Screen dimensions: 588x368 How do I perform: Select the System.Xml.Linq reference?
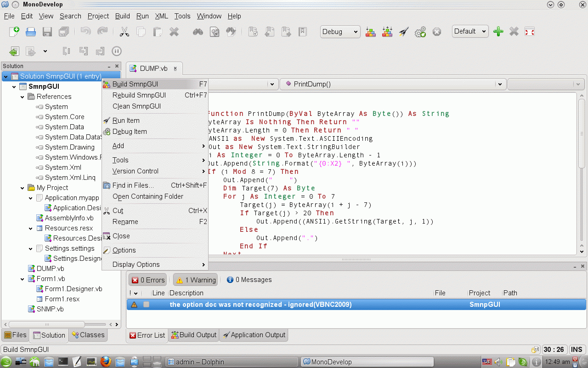(x=70, y=178)
